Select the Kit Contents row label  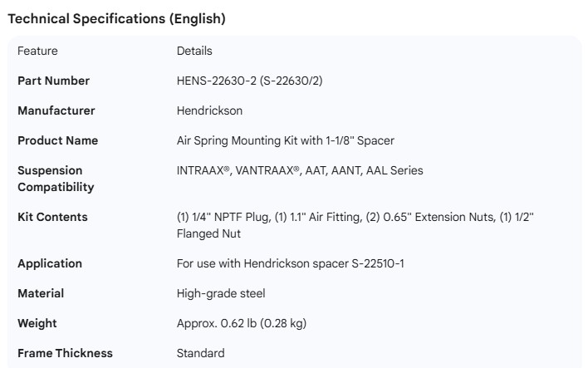[x=52, y=218]
